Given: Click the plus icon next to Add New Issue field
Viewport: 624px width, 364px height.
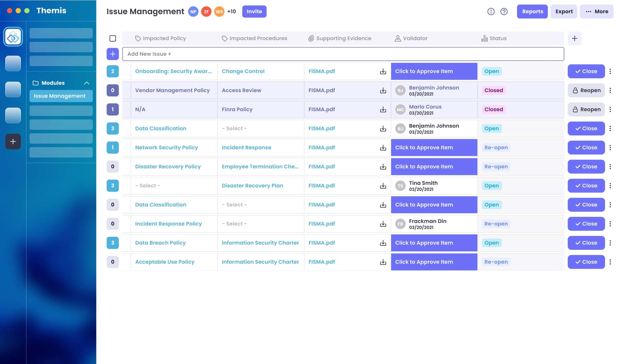Looking at the screenshot, I should pos(112,54).
